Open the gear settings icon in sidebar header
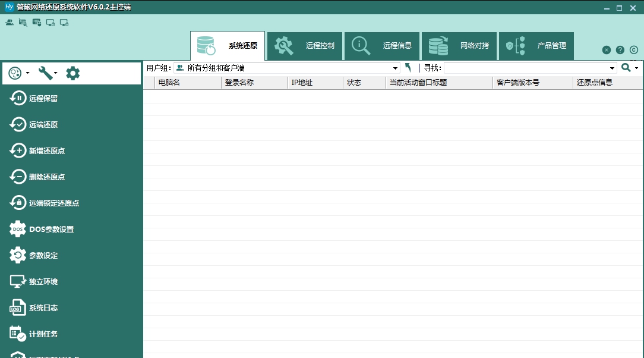The width and height of the screenshot is (644, 358). [71, 73]
